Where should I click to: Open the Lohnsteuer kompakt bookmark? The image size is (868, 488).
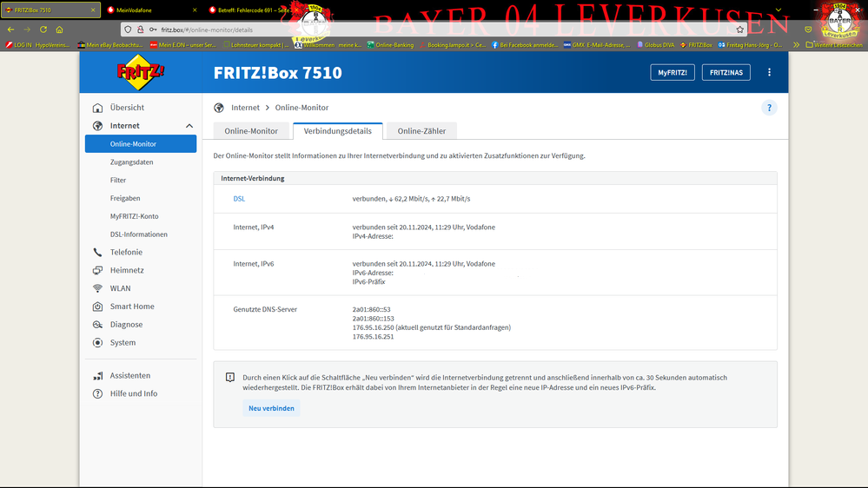255,45
